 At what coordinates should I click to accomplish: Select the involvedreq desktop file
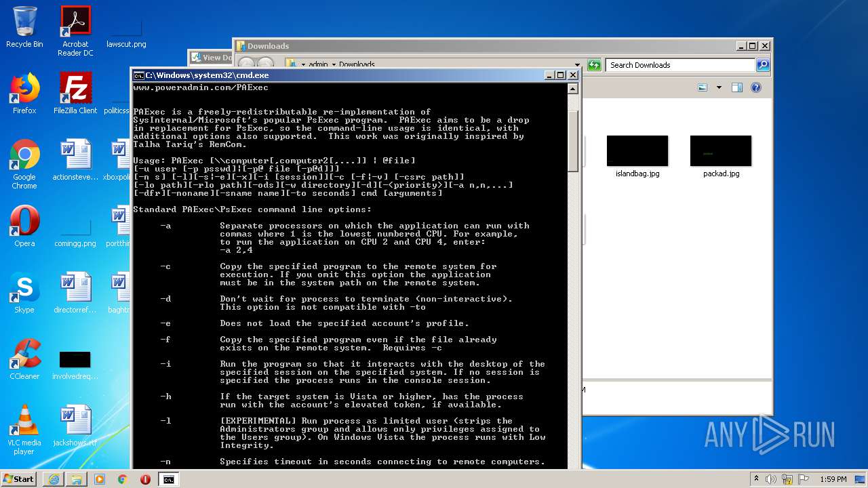75,365
